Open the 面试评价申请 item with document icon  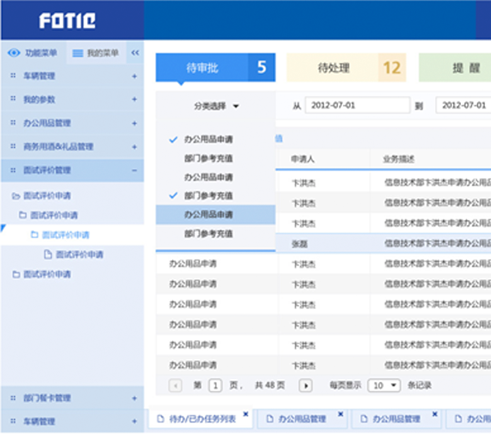pos(80,255)
